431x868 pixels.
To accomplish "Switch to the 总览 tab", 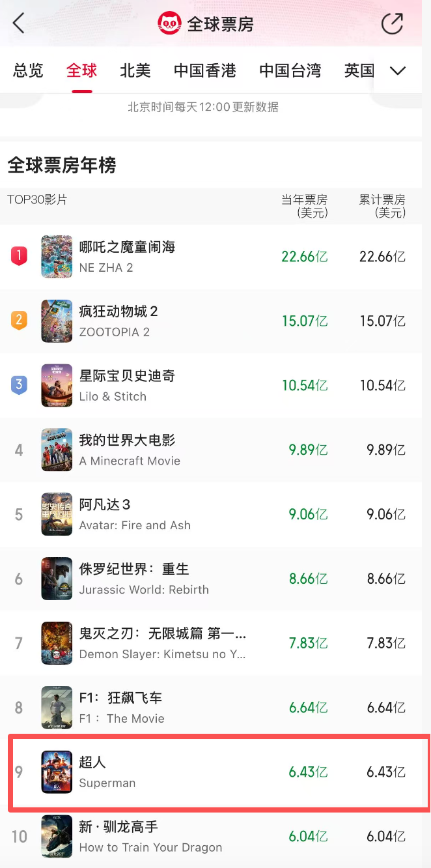I will [x=29, y=70].
